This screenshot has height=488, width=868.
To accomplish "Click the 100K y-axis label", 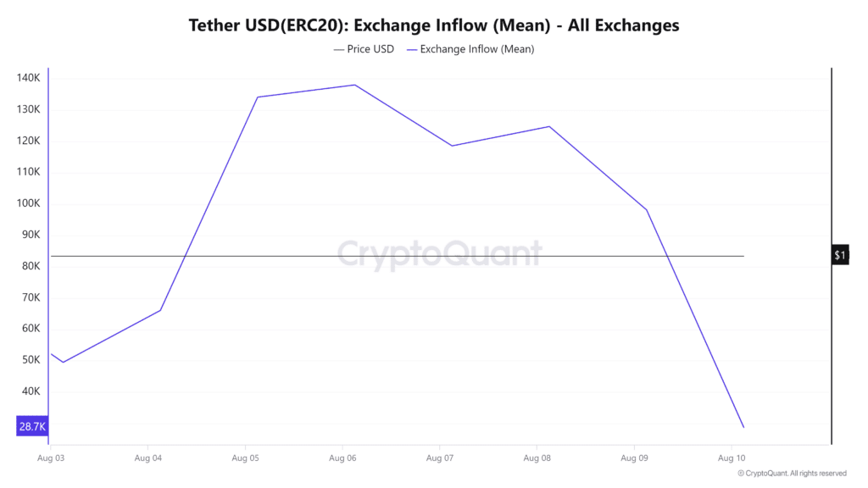I will 28,203.
